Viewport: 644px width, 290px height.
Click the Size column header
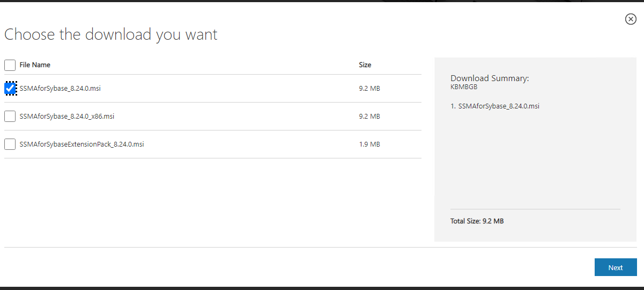tap(365, 65)
